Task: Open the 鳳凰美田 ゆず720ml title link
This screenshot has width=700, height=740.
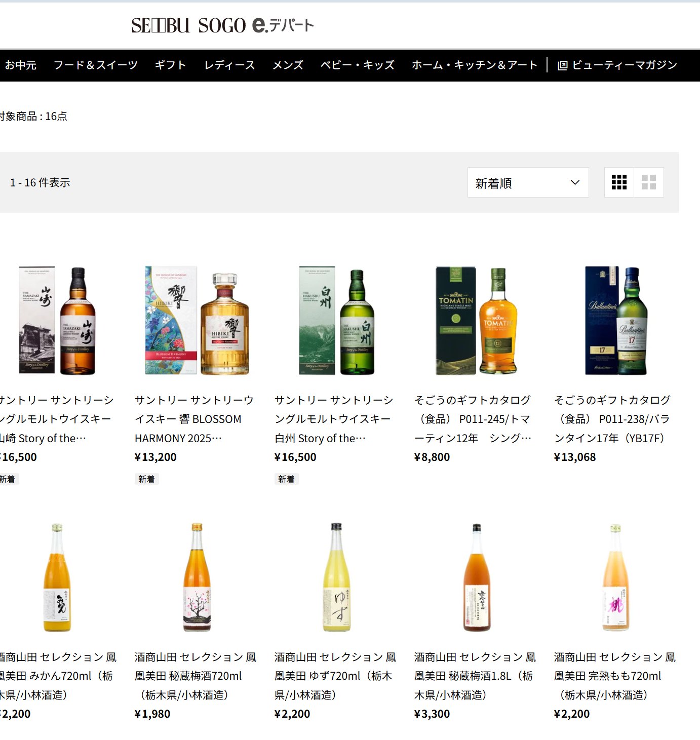Action: [x=335, y=676]
